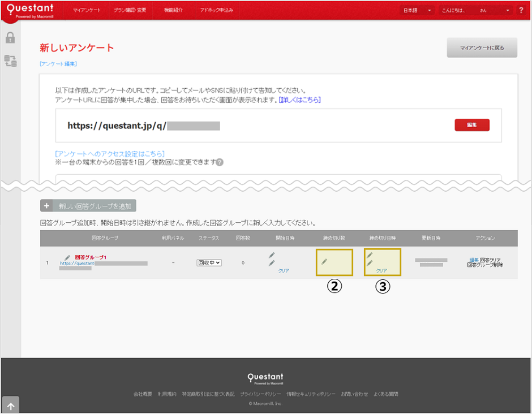Click the 回答数 value 0 in the row
The width and height of the screenshot is (532, 414).
(243, 263)
